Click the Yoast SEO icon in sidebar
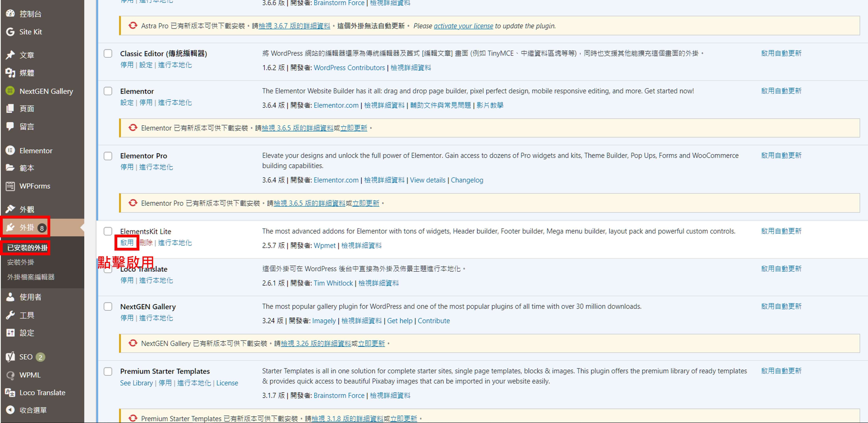This screenshot has height=423, width=868. [10, 357]
